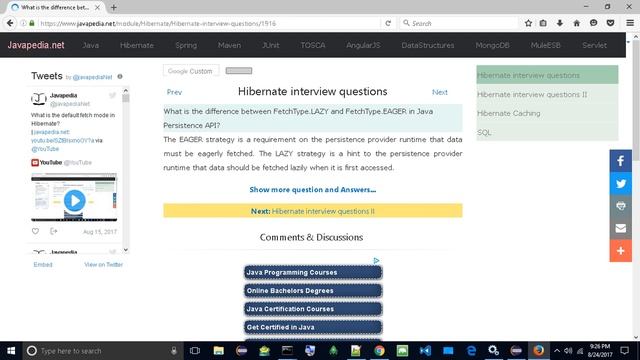
Task: Click the Google Custom search field
Action: [191, 71]
